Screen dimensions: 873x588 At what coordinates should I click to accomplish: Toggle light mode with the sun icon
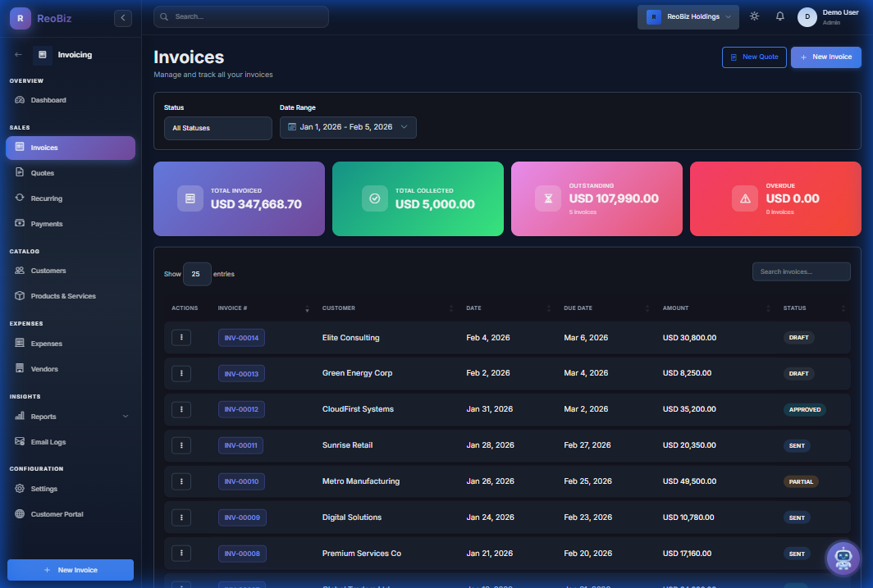click(754, 15)
